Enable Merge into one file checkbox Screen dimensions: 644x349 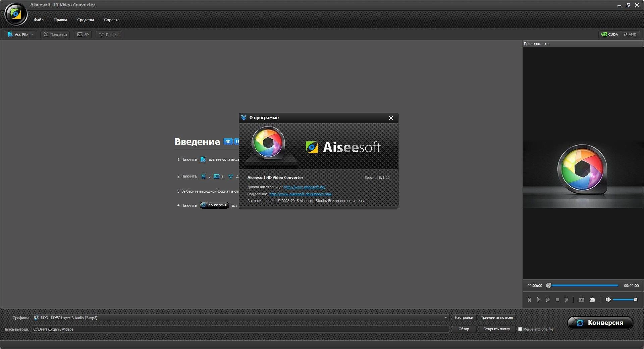(520, 329)
